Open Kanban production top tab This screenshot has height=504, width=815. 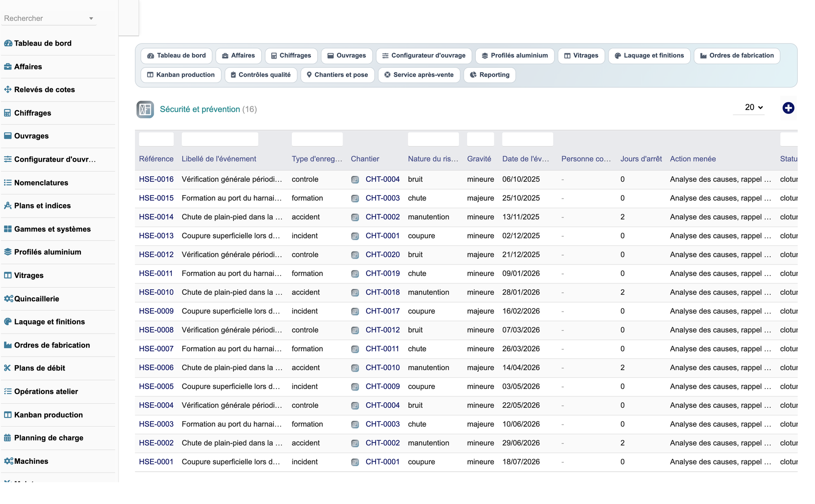click(181, 75)
